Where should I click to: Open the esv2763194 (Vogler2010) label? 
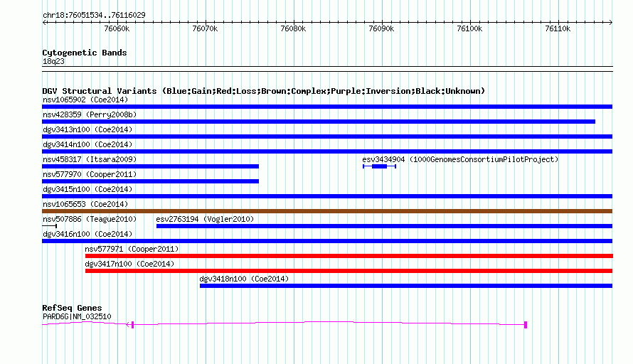click(205, 219)
